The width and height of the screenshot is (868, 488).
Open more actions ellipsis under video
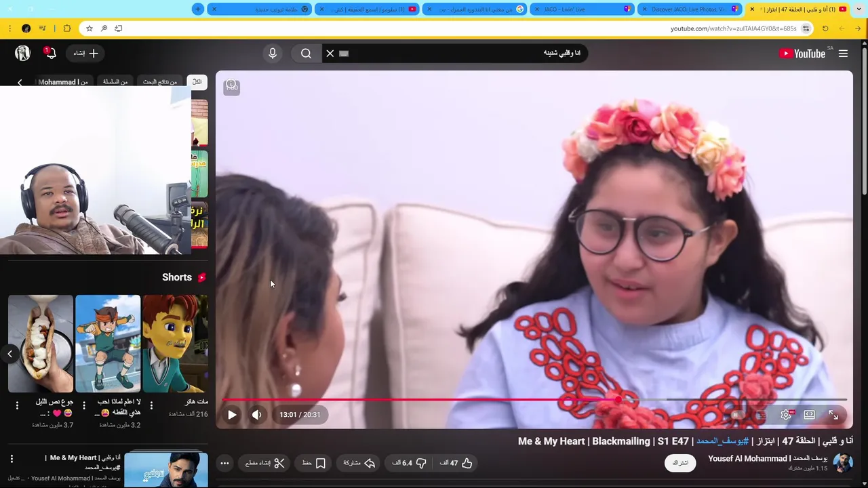point(224,463)
